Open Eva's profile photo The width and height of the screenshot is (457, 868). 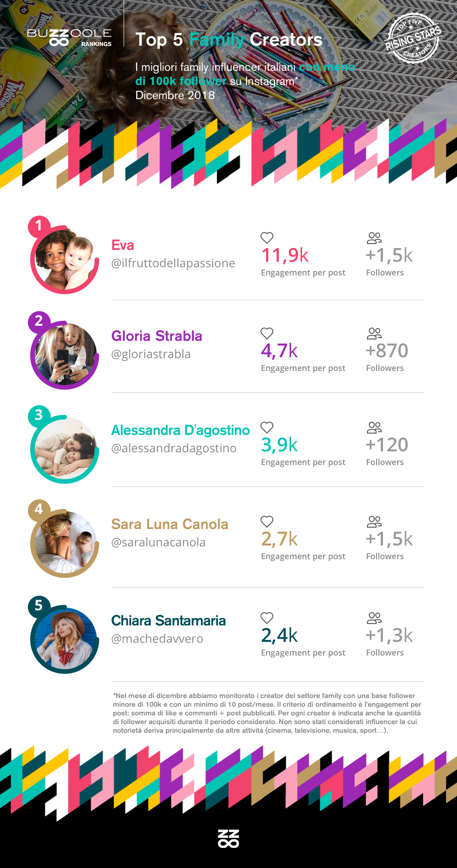tap(65, 259)
